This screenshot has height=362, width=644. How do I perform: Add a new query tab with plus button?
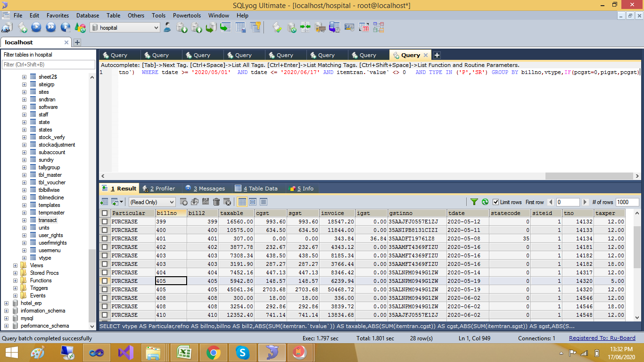click(437, 55)
